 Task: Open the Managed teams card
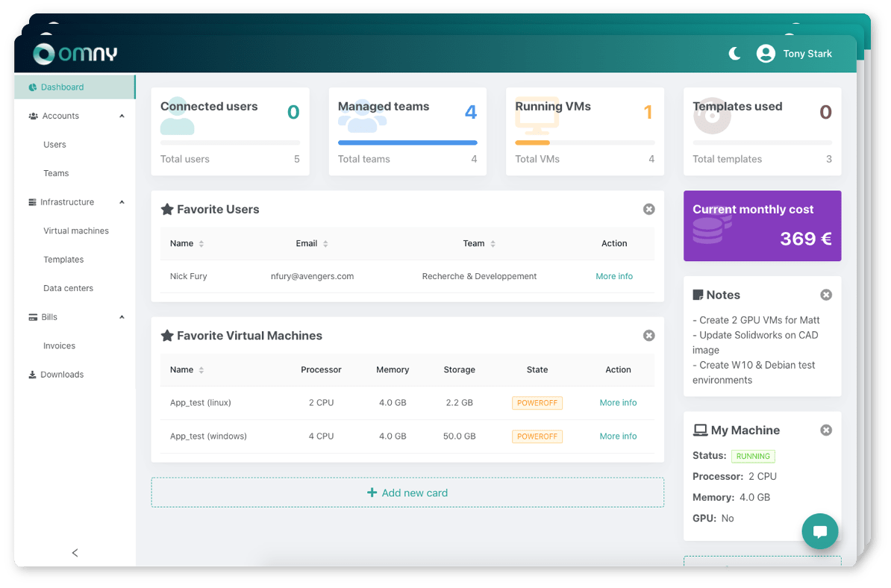(x=407, y=131)
